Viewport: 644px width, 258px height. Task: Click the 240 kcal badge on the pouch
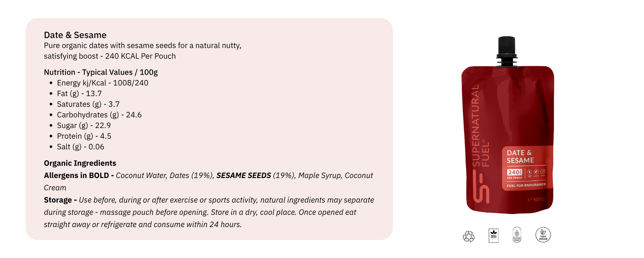click(x=515, y=173)
